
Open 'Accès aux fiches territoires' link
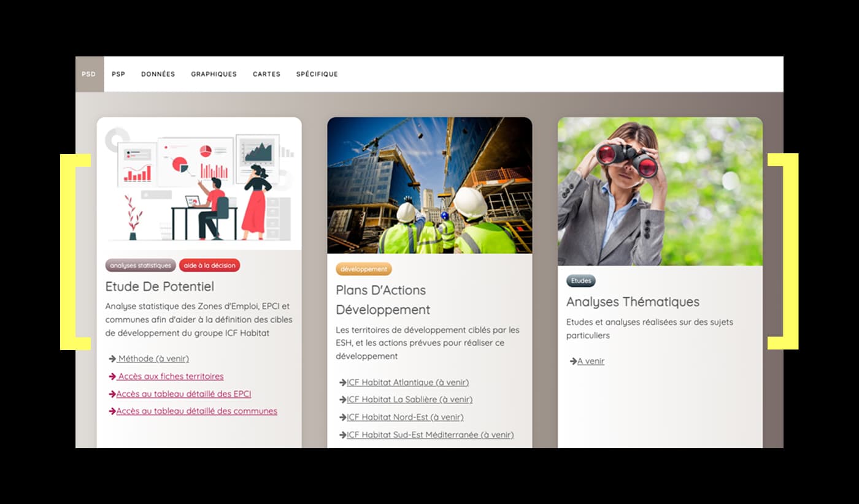pos(171,376)
